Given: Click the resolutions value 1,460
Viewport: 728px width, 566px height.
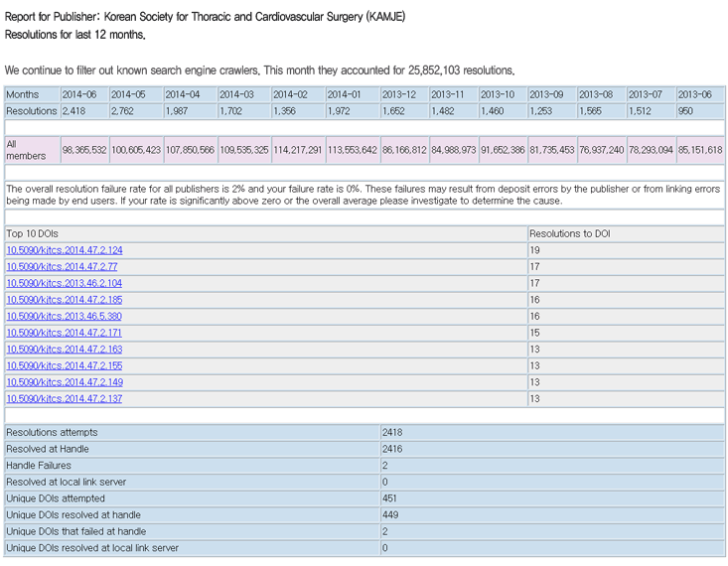Looking at the screenshot, I should click(x=493, y=111).
